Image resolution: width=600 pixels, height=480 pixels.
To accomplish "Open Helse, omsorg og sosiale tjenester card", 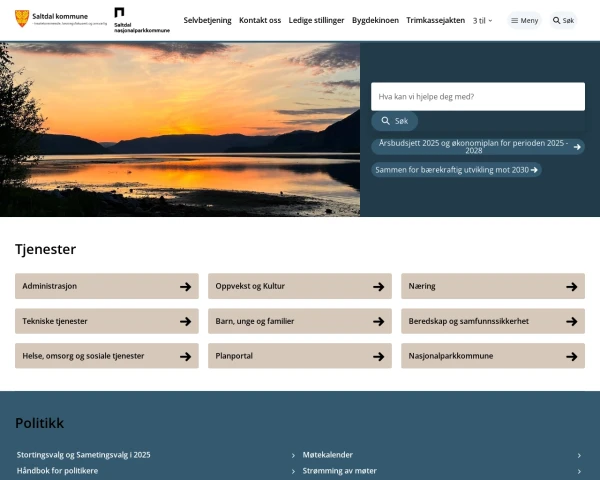I will [x=107, y=356].
